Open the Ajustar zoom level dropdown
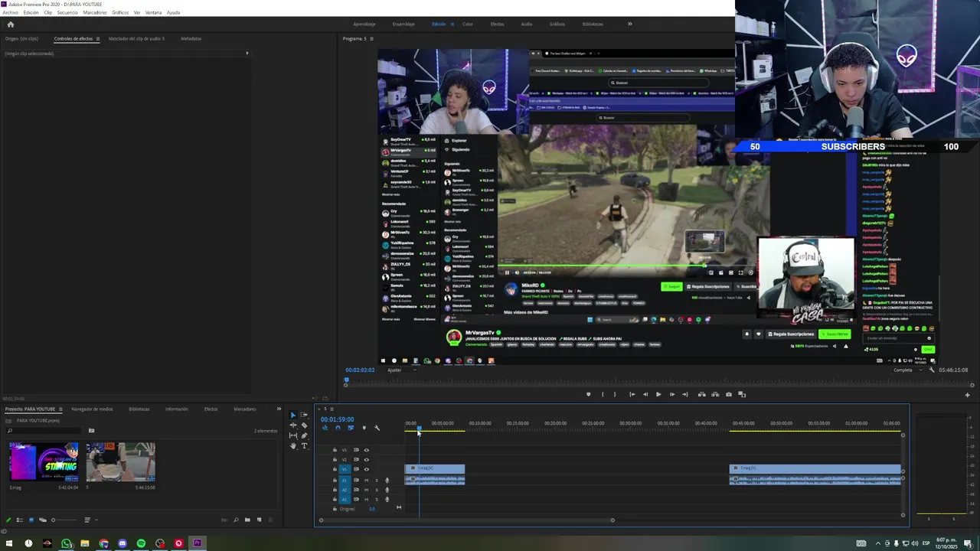 coord(401,370)
